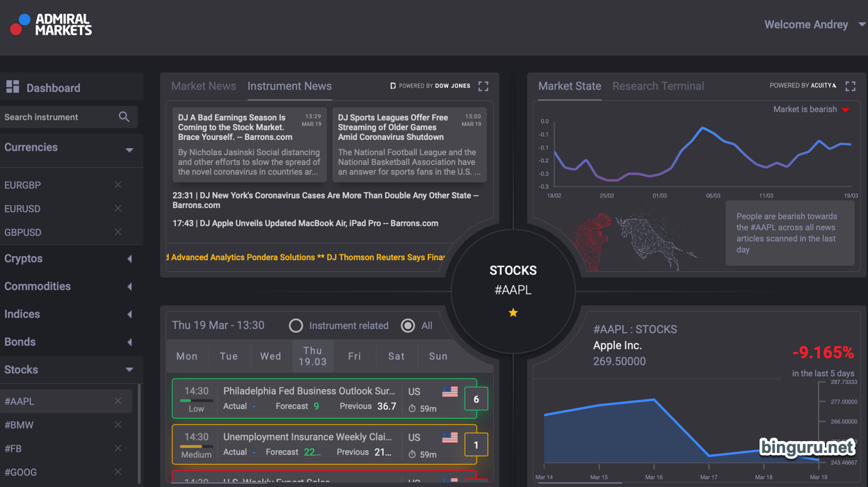Screen dimensions: 868x487
Task: Remove GBPUSD from the watchlist
Action: [x=118, y=232]
